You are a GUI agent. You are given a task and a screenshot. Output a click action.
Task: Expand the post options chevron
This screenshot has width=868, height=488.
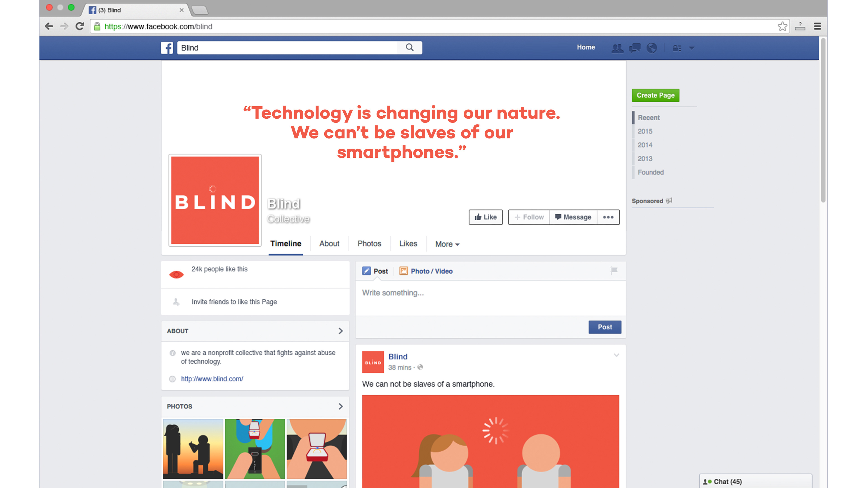(616, 355)
